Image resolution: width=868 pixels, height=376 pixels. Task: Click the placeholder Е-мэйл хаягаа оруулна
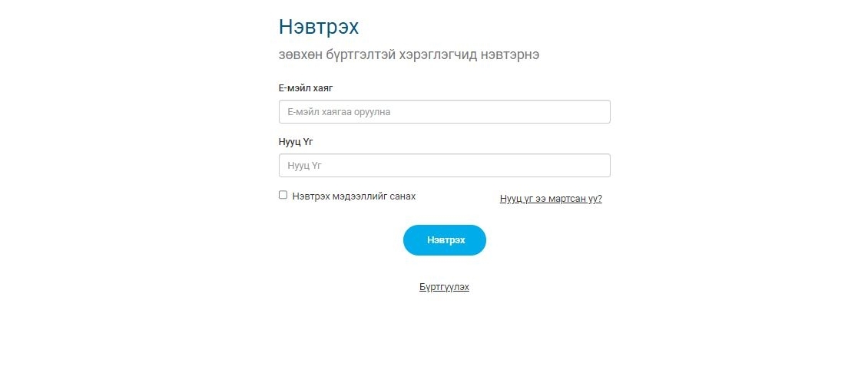point(339,112)
